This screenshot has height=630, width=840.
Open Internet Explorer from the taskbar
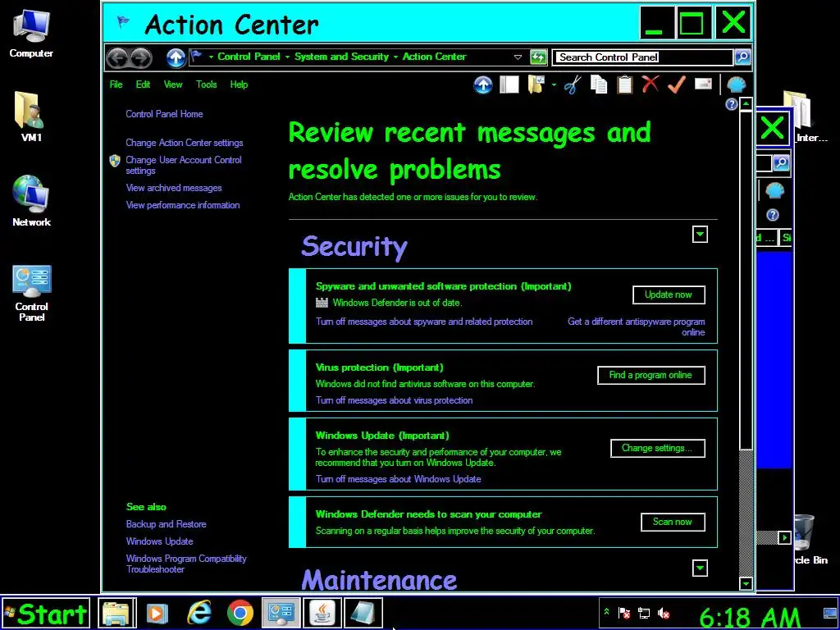(199, 614)
